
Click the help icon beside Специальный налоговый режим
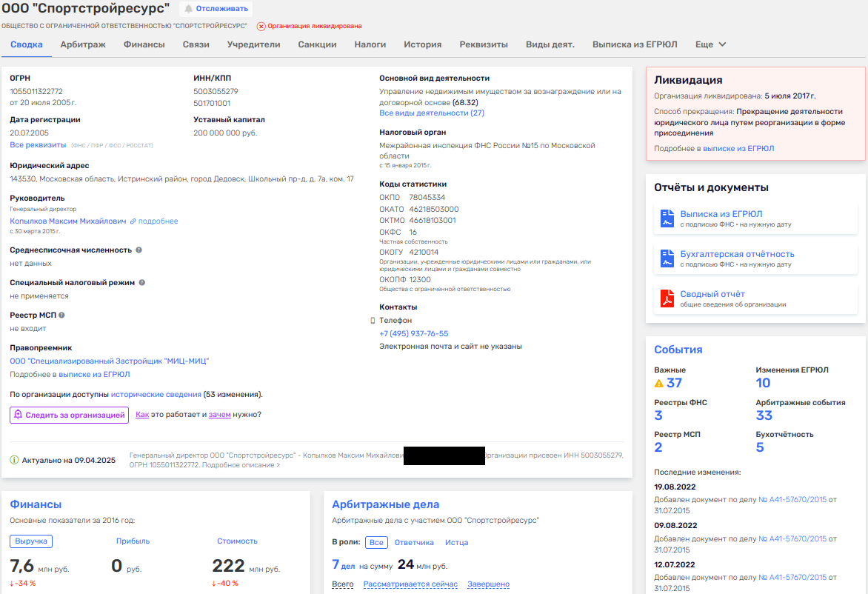(x=141, y=282)
